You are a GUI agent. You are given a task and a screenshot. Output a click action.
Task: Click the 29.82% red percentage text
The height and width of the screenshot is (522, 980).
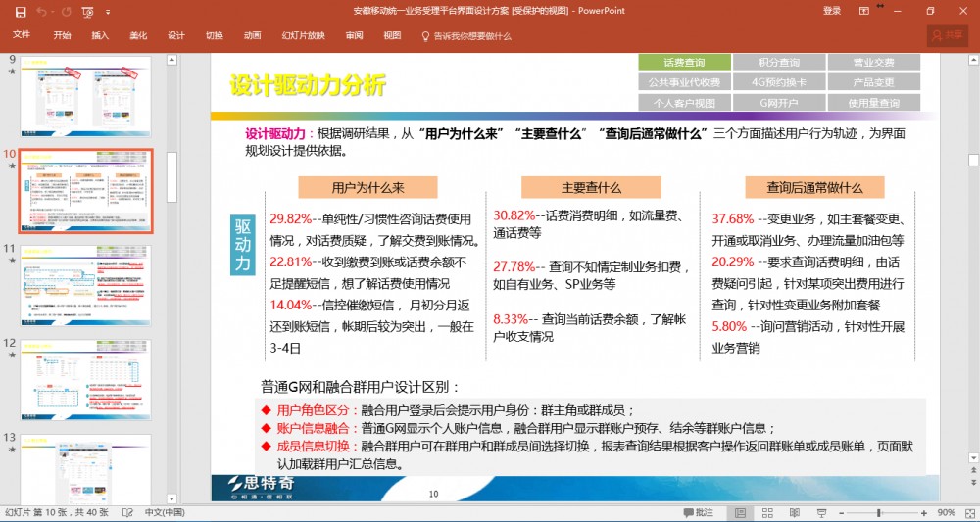tap(291, 219)
